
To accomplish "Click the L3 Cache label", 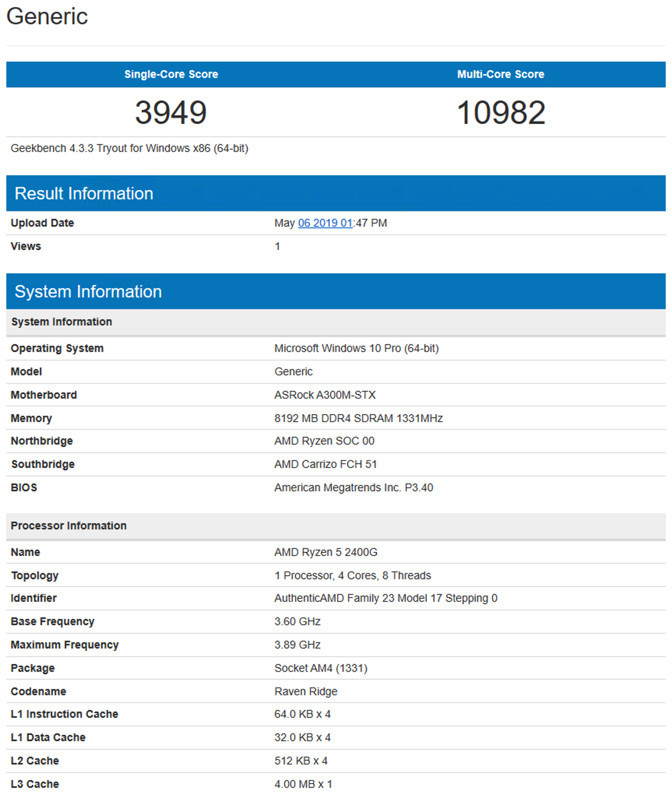I will point(35,784).
